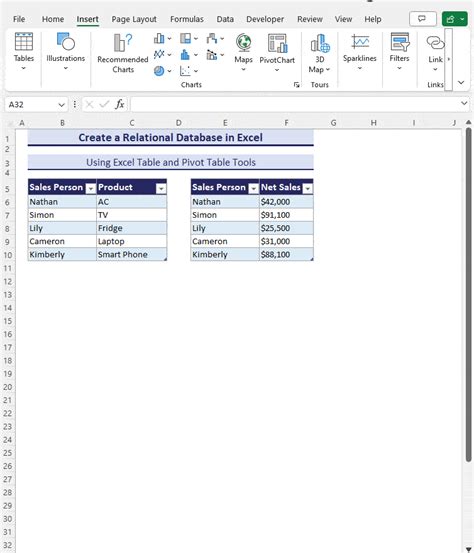This screenshot has height=553, width=474.
Task: Click the PivotChart button
Action: (x=277, y=53)
